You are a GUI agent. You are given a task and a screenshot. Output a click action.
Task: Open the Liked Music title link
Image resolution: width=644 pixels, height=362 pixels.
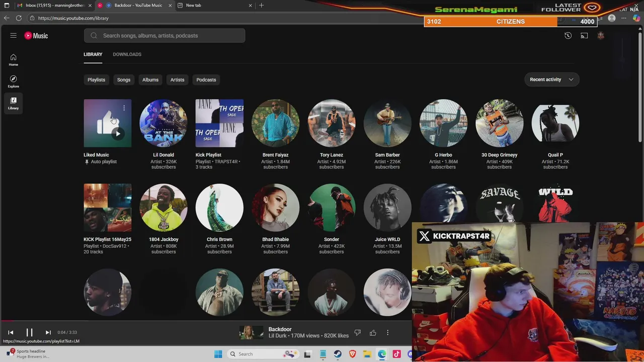96,155
